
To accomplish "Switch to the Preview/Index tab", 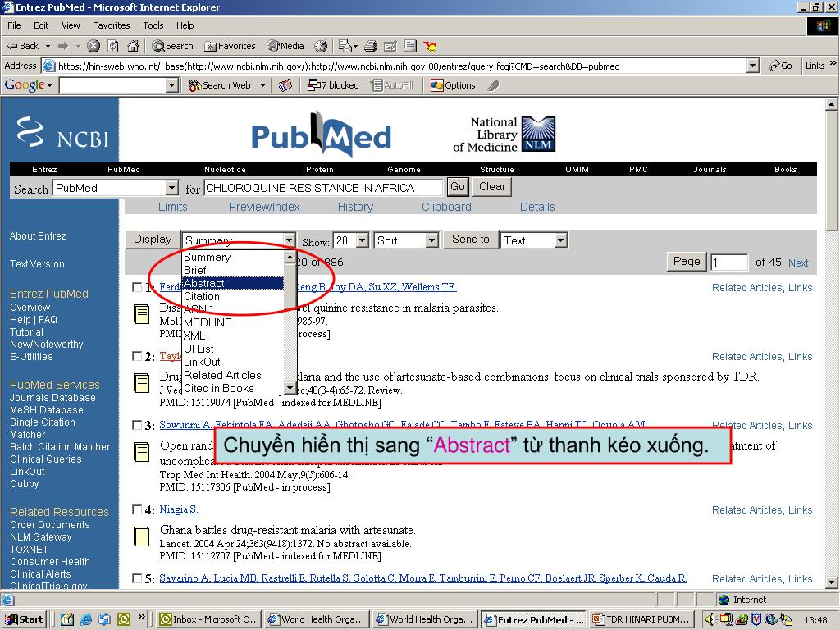I will tap(264, 207).
